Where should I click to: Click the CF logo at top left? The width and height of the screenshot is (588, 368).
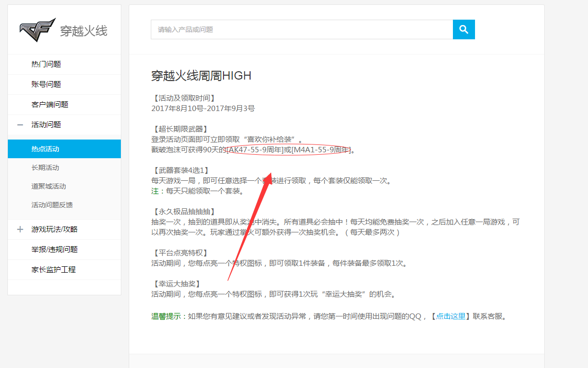(x=37, y=29)
